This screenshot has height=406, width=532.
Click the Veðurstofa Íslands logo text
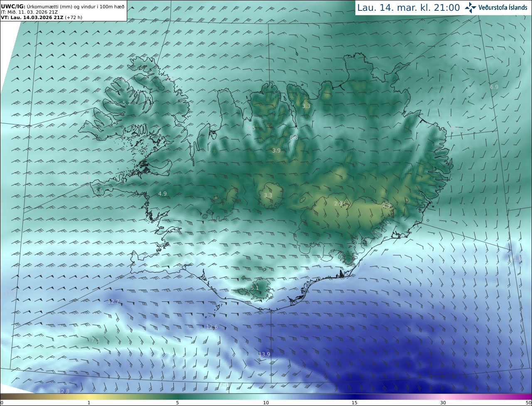click(502, 7)
